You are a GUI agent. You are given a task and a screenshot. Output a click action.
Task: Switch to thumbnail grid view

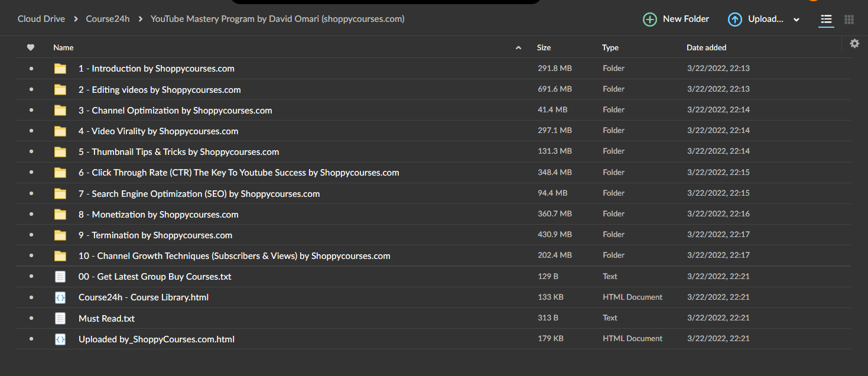849,20
